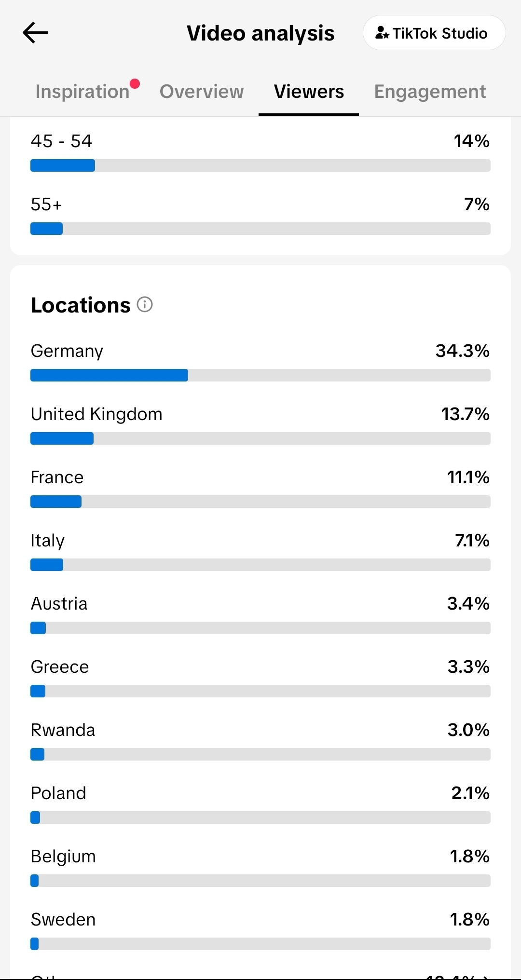Click the Locations section heading
The height and width of the screenshot is (980, 521).
coord(81,305)
